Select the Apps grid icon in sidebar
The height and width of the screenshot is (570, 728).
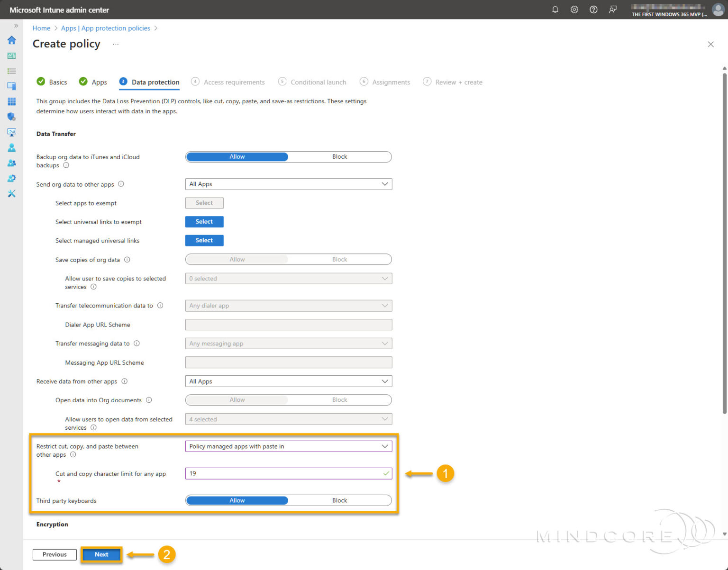coord(11,101)
